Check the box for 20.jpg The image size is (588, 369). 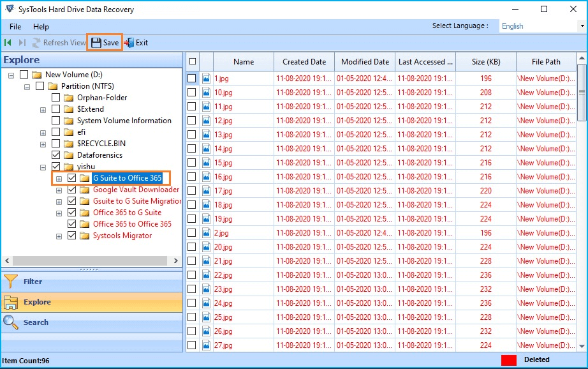191,247
